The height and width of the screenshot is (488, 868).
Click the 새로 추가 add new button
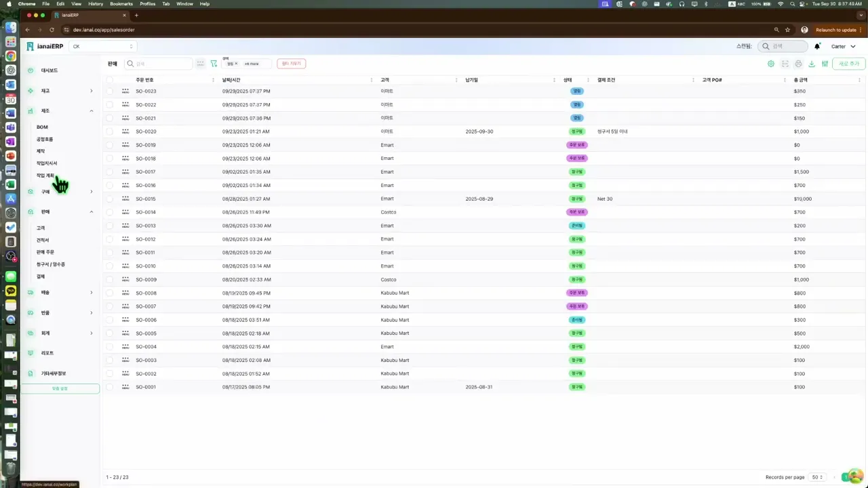click(848, 64)
